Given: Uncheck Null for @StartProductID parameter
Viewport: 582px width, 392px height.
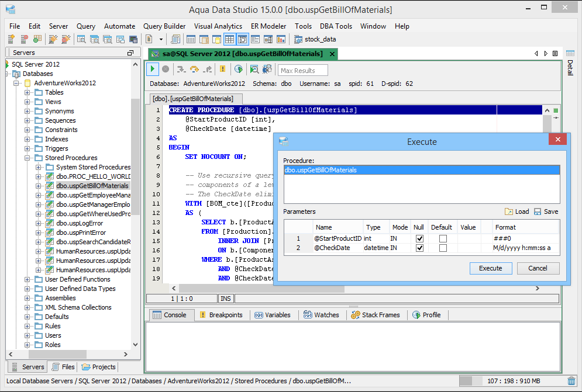Looking at the screenshot, I should pos(419,238).
